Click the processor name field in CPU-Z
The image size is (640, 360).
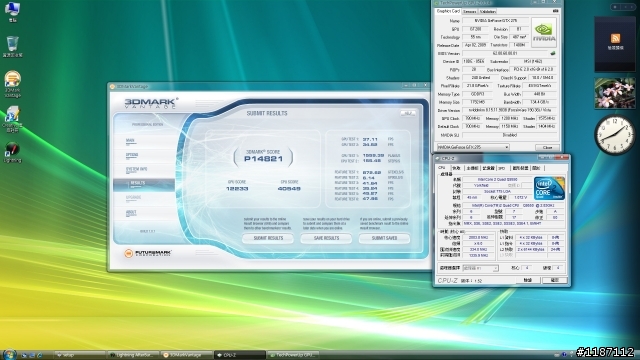point(497,180)
